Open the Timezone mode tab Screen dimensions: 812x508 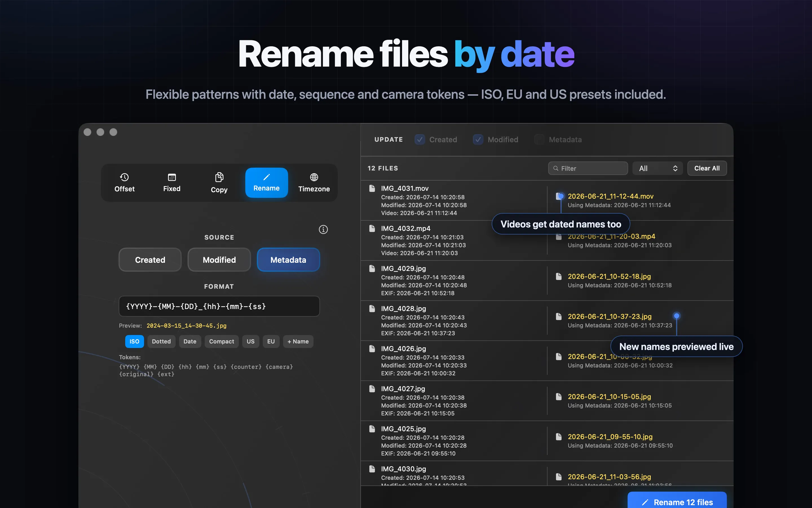314,182
